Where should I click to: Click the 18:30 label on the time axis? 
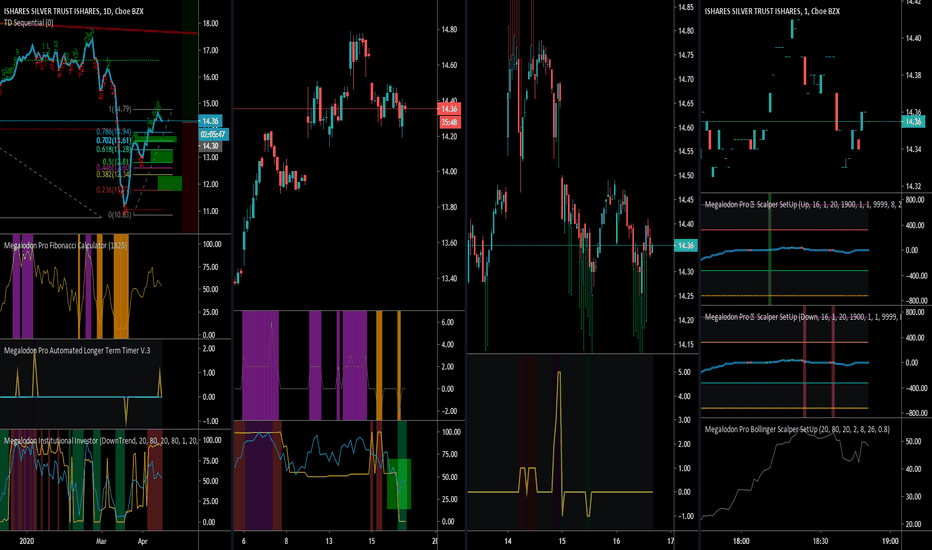point(820,541)
